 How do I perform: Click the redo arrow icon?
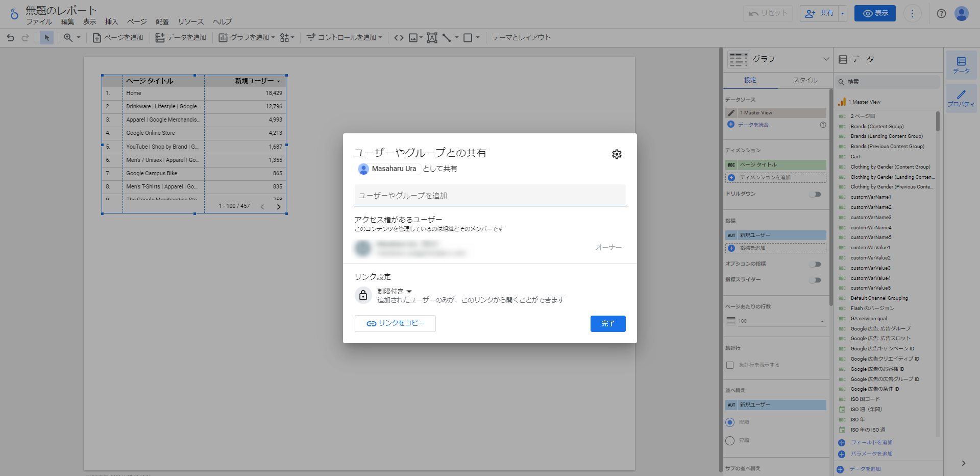tap(25, 38)
